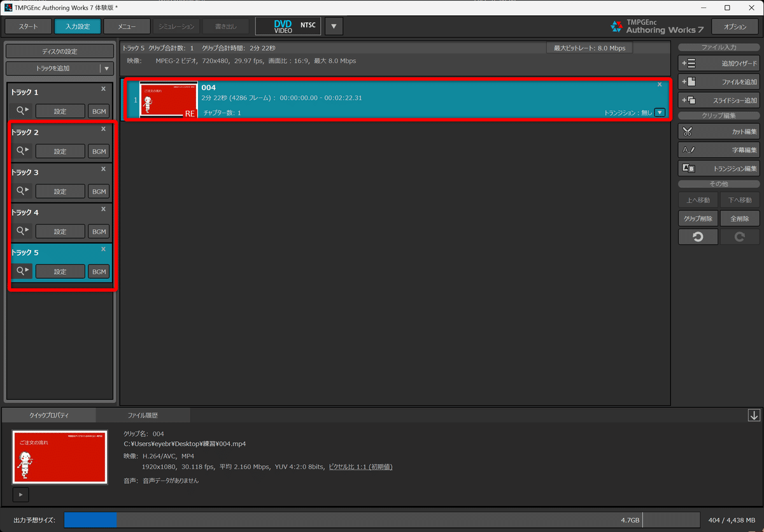Open the transition dropdown on clip 004
This screenshot has width=764, height=532.
[x=660, y=113]
